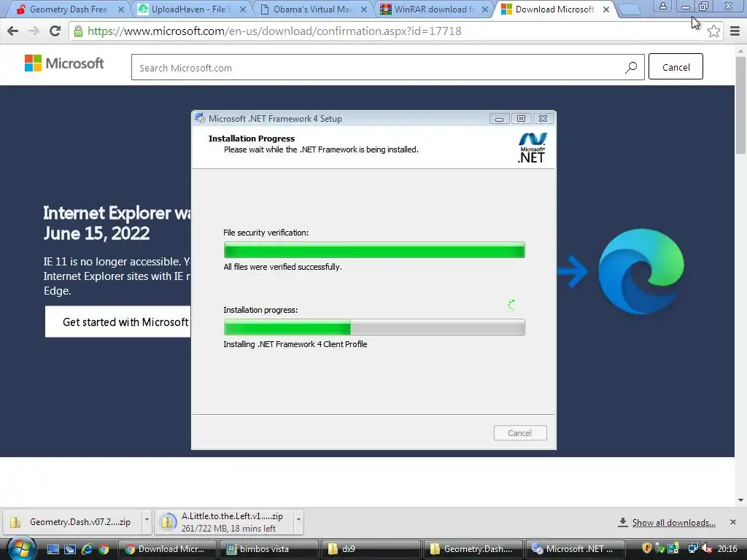Open the Windows Start orb

point(21,548)
